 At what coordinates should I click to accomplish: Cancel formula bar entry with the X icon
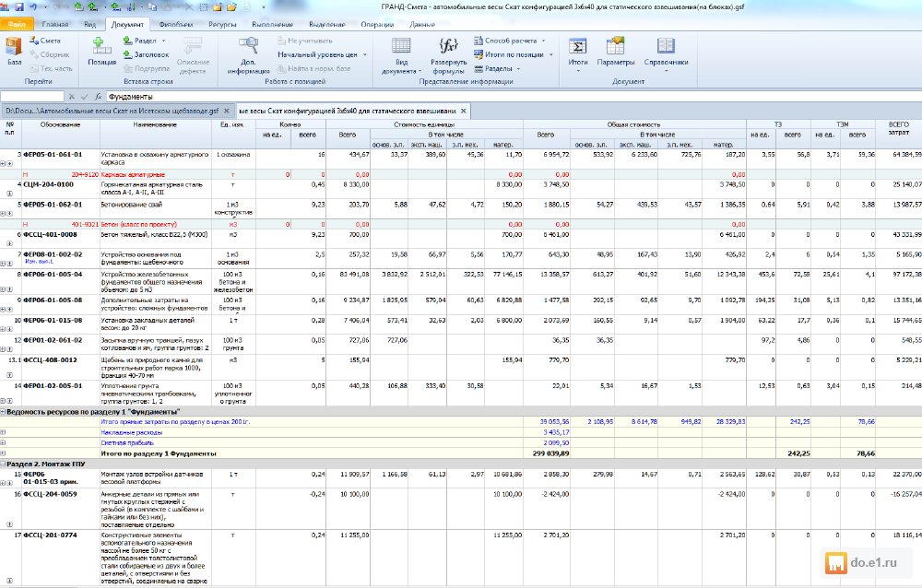(71, 97)
